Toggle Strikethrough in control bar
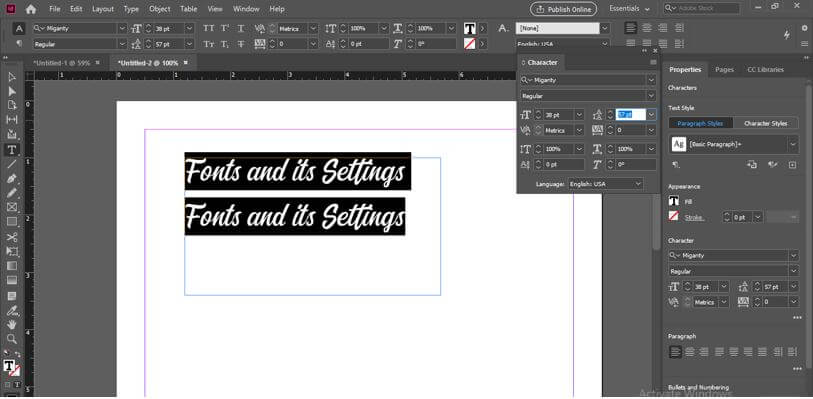 [241, 45]
